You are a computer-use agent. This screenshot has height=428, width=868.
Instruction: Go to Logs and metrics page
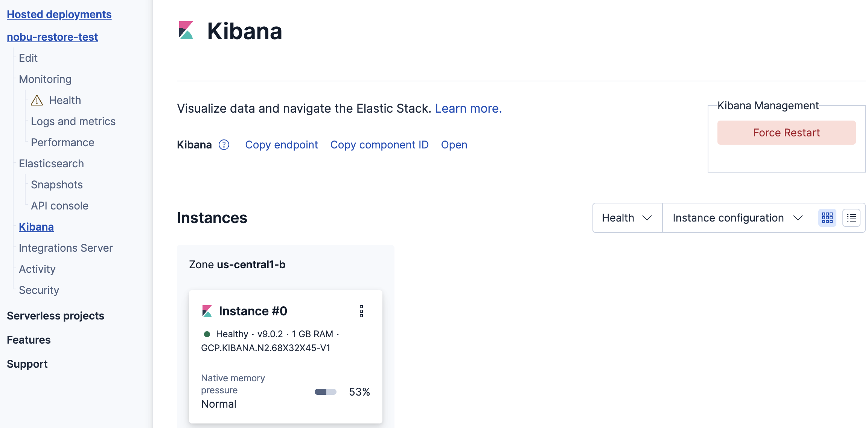pyautogui.click(x=73, y=122)
